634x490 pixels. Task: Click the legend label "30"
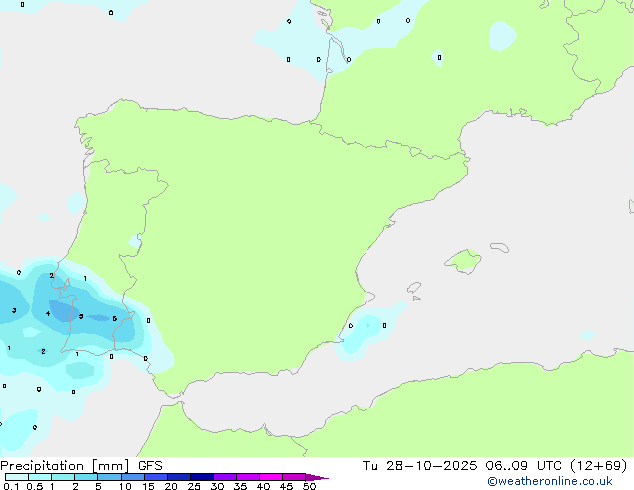coord(217,486)
